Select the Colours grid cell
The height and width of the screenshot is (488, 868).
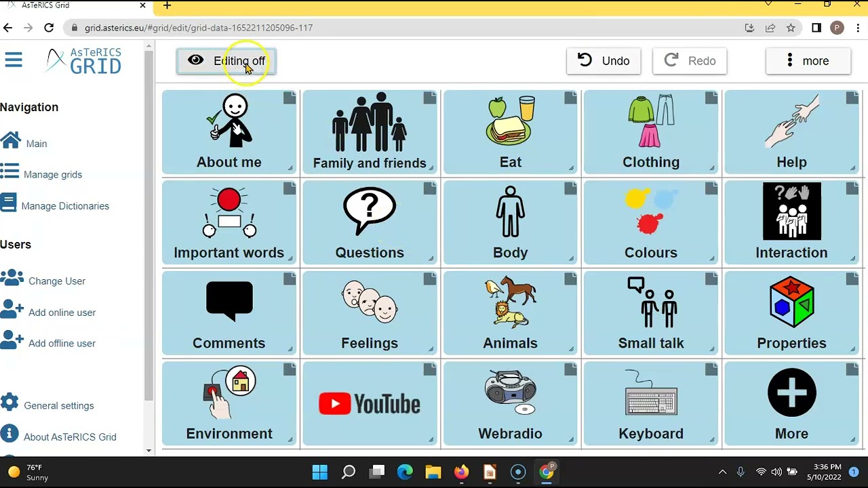651,222
